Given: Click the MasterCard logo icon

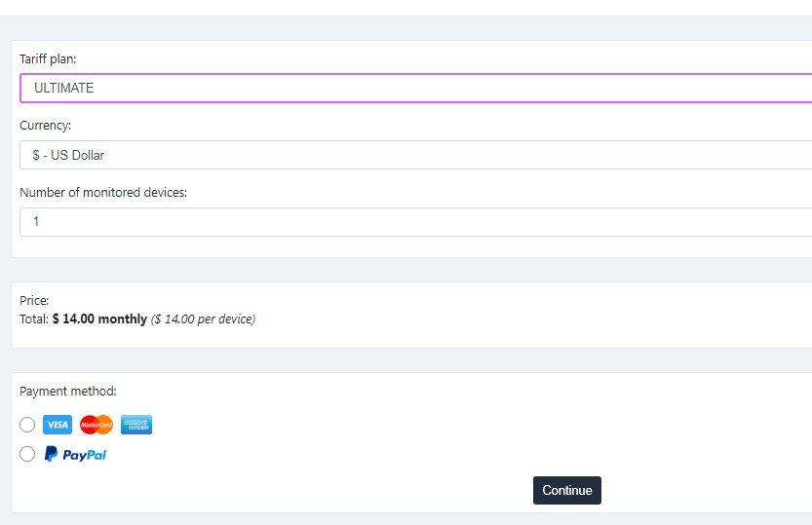Looking at the screenshot, I should tap(97, 425).
